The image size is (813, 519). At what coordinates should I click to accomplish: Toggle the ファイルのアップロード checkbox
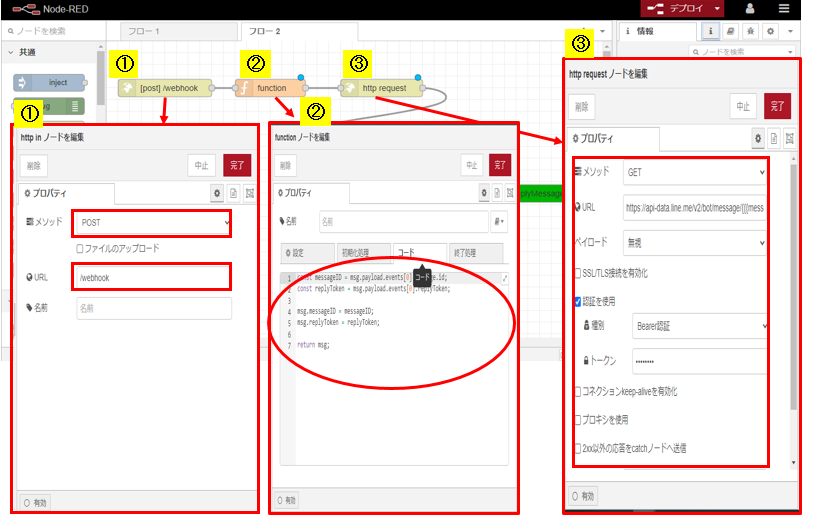point(79,248)
